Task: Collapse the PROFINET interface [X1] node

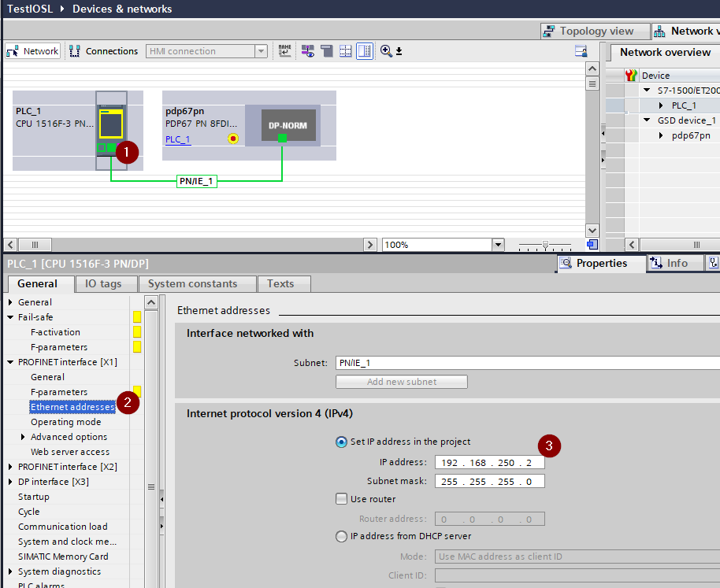Action: 10,362
